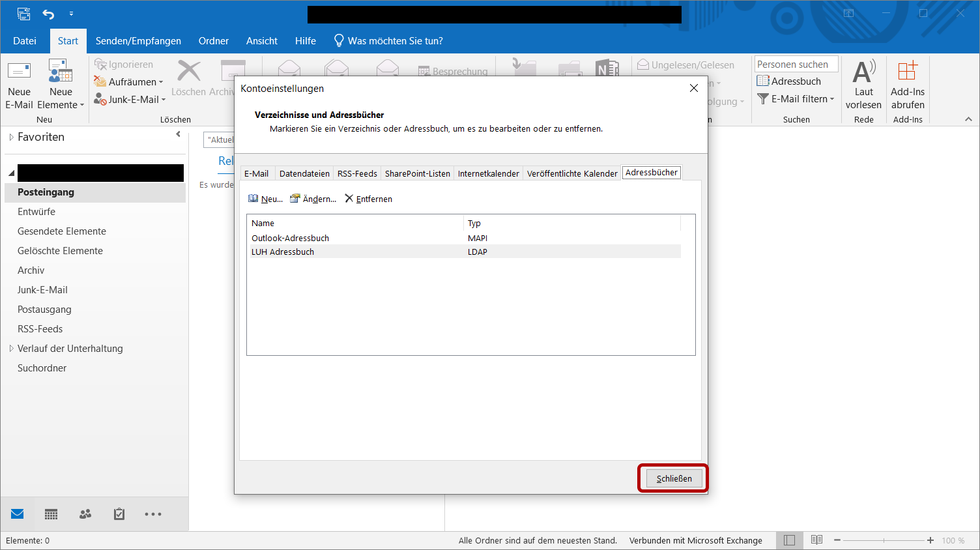Click Ändern... to edit address book
The width and height of the screenshot is (980, 550).
[x=313, y=199]
